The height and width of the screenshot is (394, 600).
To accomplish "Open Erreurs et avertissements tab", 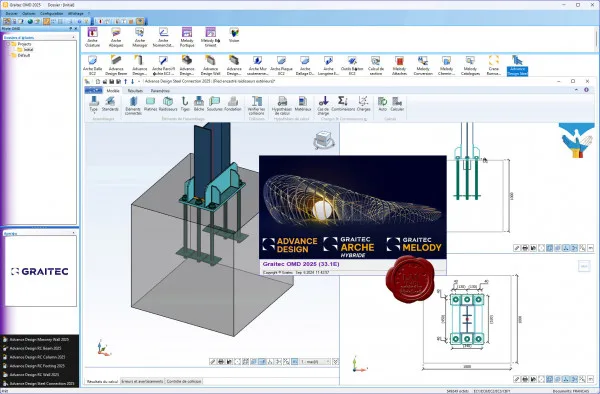I will click(142, 381).
